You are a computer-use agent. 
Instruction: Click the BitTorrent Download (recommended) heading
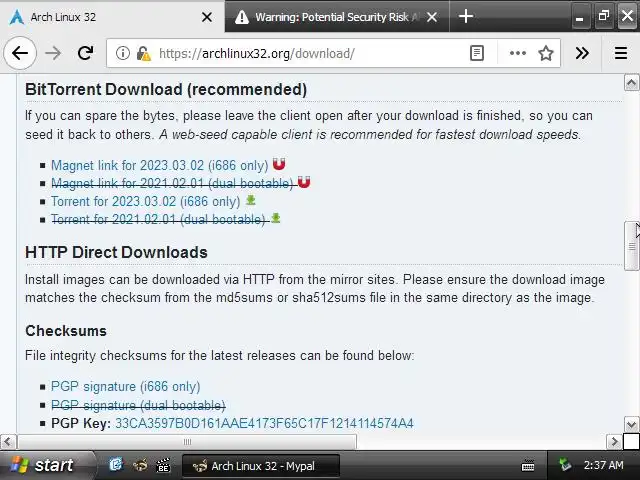[166, 89]
